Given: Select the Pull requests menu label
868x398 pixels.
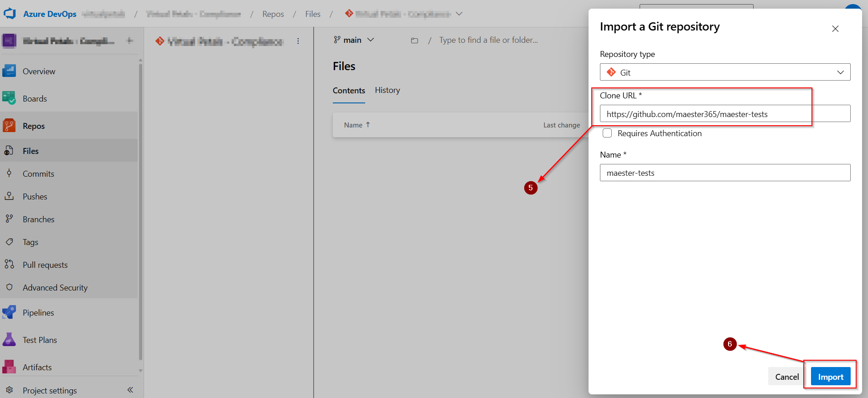Looking at the screenshot, I should coord(45,265).
